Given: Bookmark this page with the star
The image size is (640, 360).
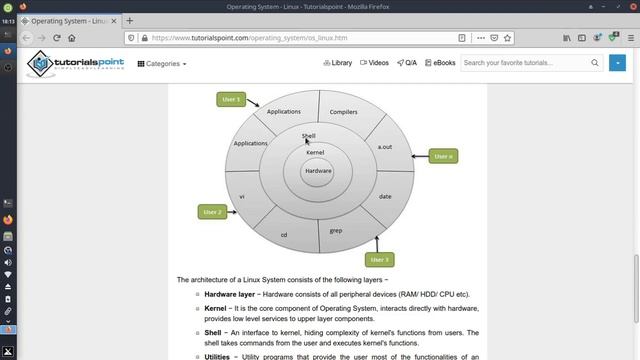Looking at the screenshot, I should [507, 38].
